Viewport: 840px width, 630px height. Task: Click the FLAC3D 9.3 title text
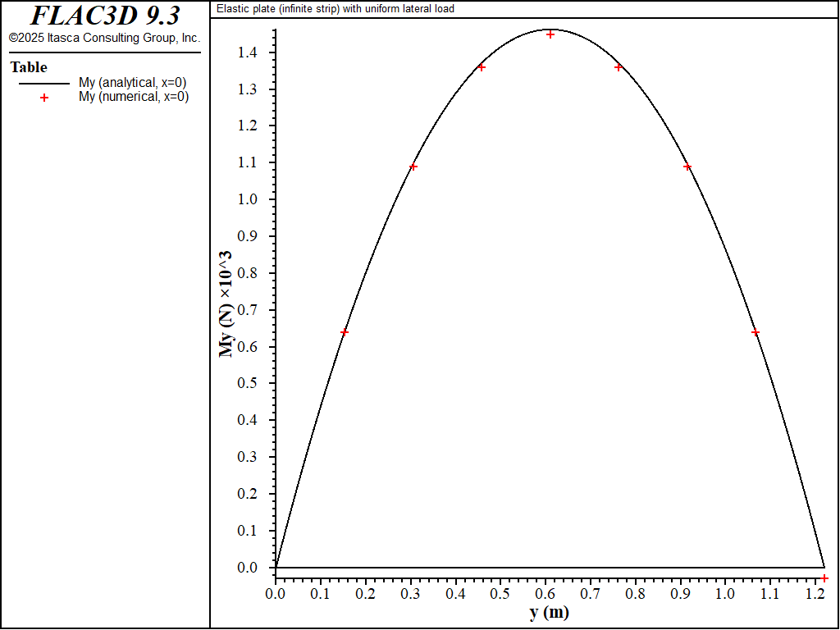click(105, 16)
